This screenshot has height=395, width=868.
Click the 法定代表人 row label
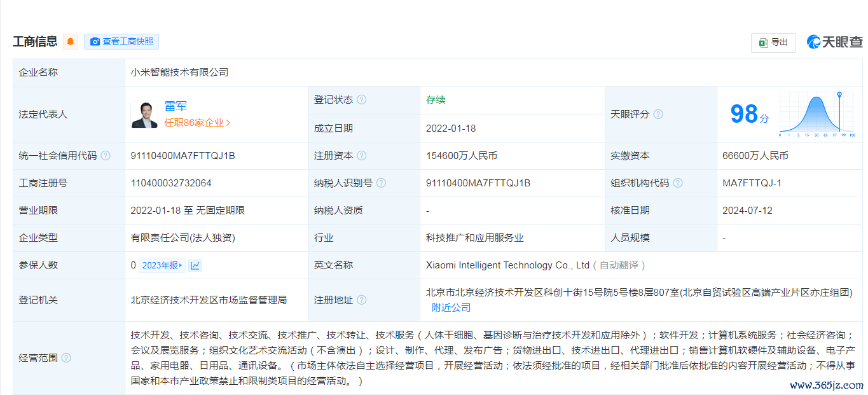(43, 114)
